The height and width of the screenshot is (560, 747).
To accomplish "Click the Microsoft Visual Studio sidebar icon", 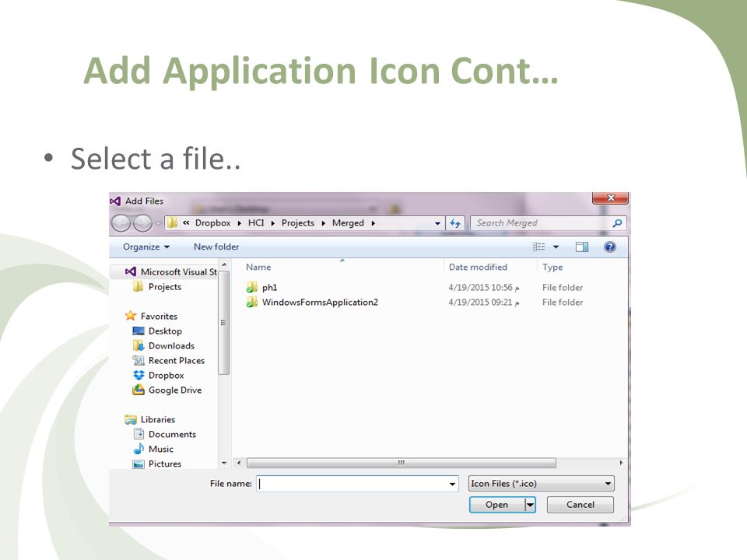I will coord(130,271).
